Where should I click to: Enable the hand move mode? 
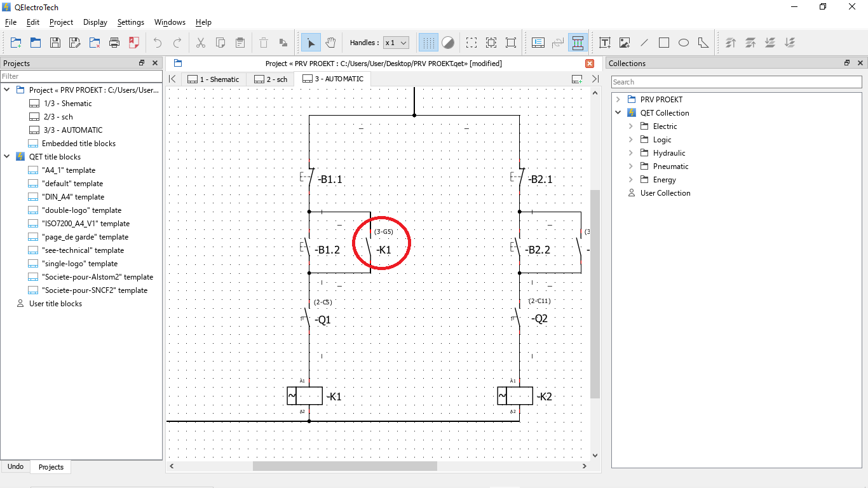click(330, 43)
